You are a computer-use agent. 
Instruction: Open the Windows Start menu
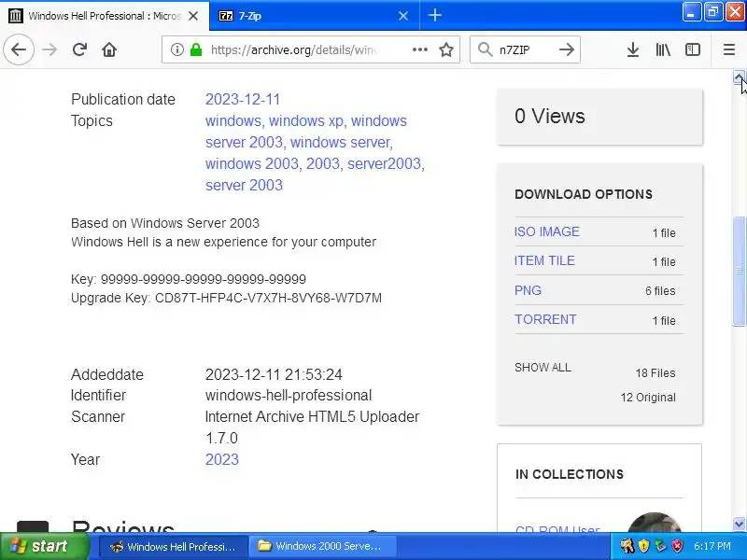(x=44, y=546)
